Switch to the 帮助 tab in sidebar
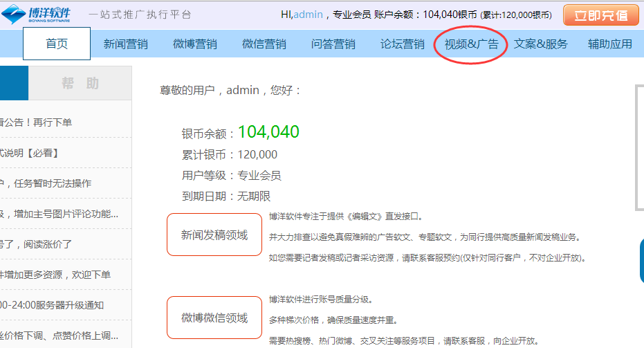 (80, 84)
